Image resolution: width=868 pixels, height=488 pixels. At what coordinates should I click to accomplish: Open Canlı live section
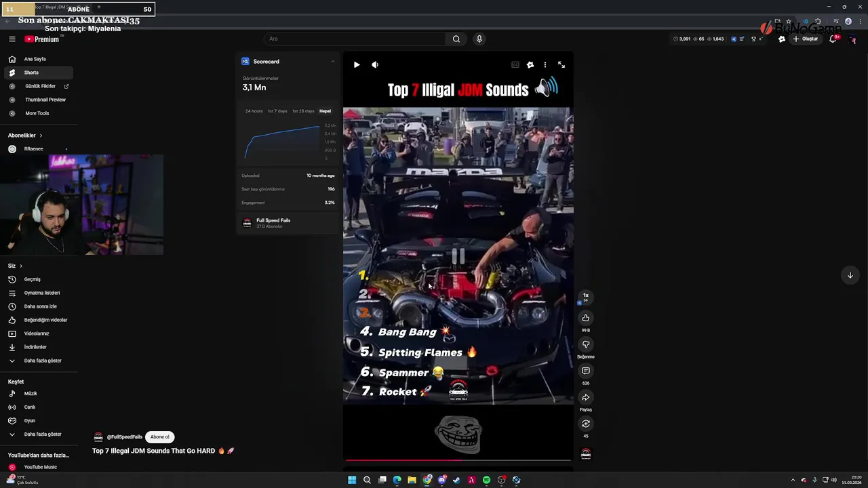tap(37, 407)
